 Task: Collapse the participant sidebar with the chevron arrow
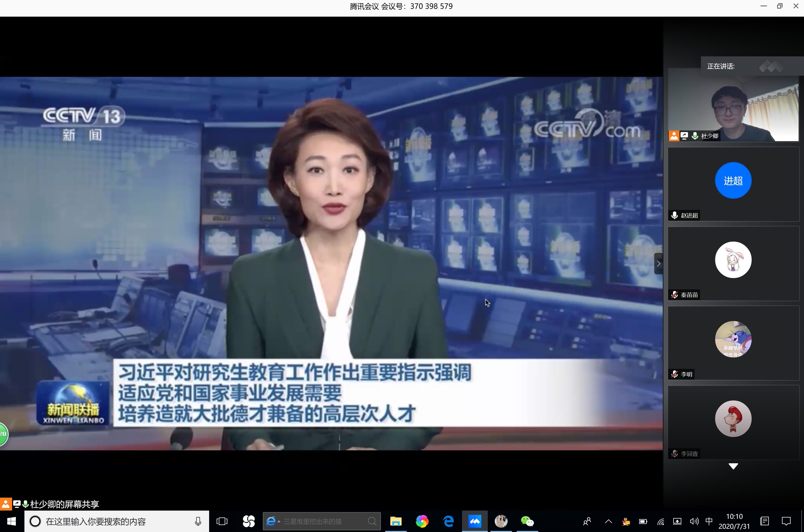coord(659,264)
